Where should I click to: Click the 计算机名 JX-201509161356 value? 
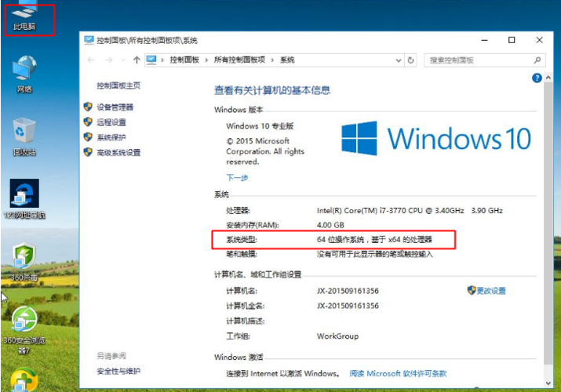348,291
